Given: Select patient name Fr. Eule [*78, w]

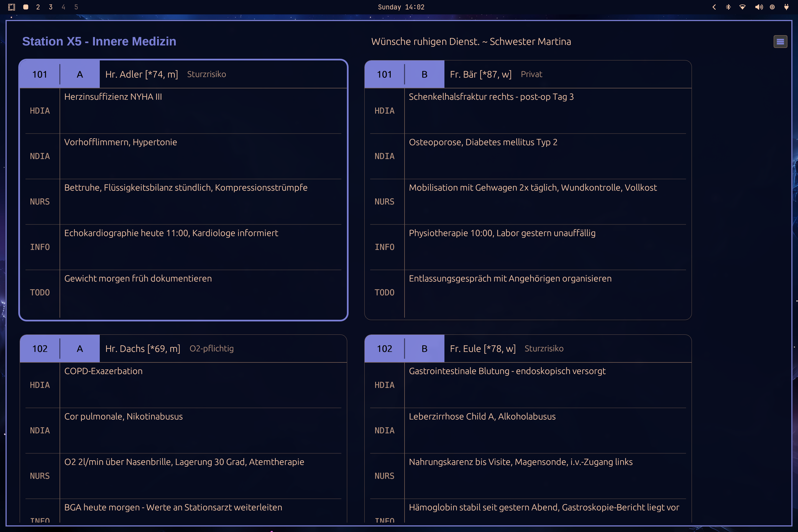Looking at the screenshot, I should tap(483, 349).
